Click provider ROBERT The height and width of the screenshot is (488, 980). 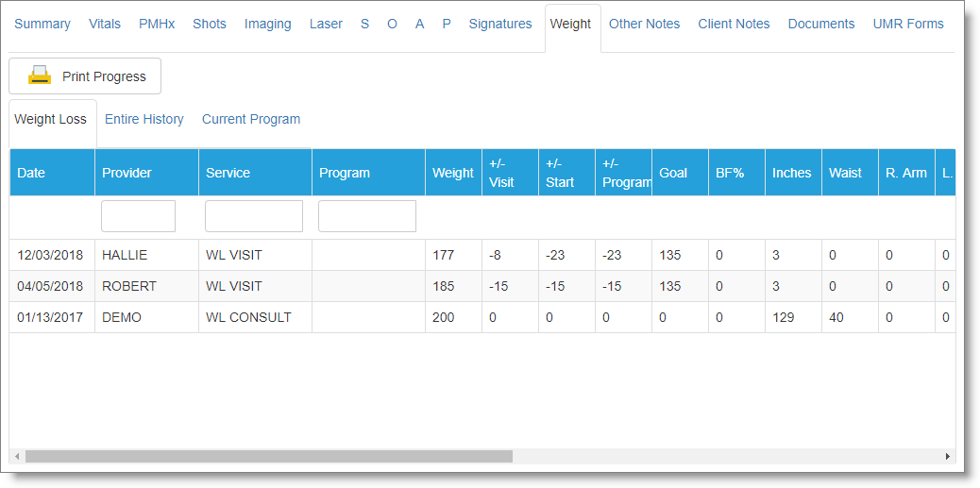tap(129, 286)
